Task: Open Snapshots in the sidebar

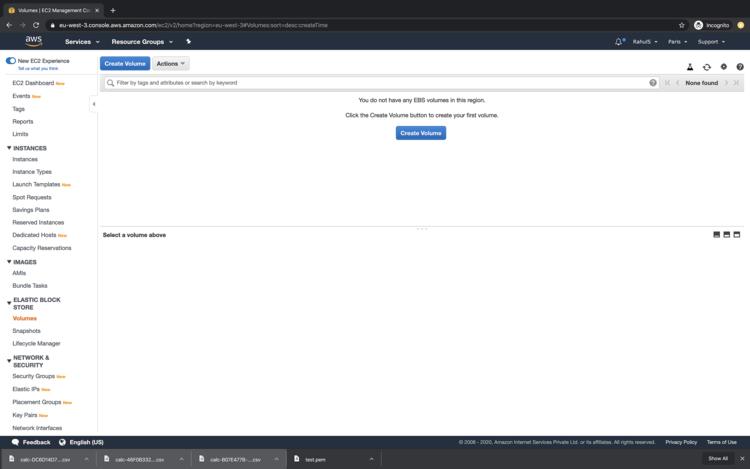Action: (x=26, y=331)
